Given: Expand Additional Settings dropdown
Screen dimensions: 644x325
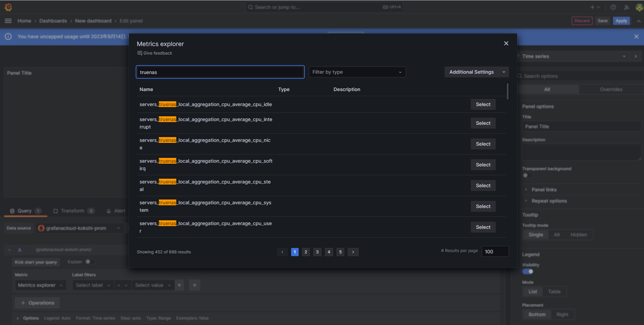Looking at the screenshot, I should pyautogui.click(x=477, y=72).
